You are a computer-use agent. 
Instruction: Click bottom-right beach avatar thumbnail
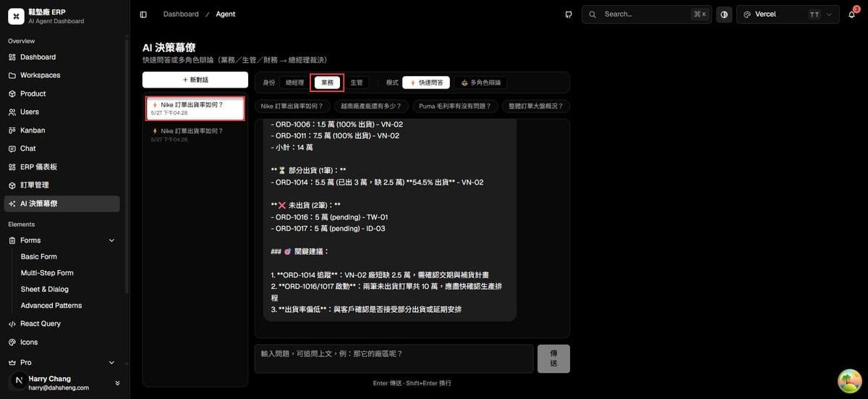848,380
